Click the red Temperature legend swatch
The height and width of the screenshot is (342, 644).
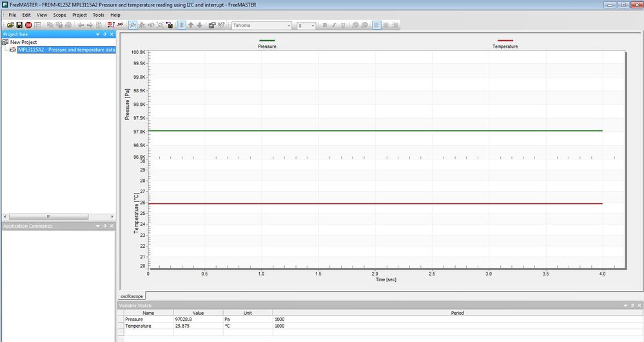coord(505,40)
